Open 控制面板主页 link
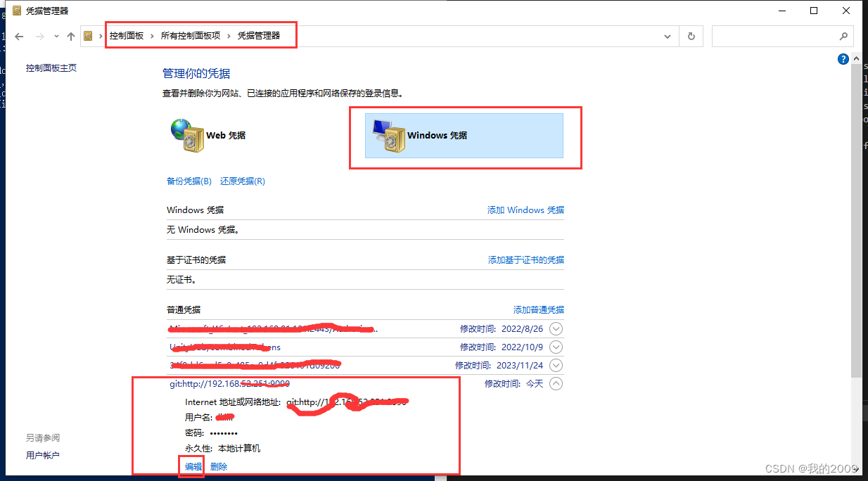The image size is (868, 481). (x=51, y=68)
